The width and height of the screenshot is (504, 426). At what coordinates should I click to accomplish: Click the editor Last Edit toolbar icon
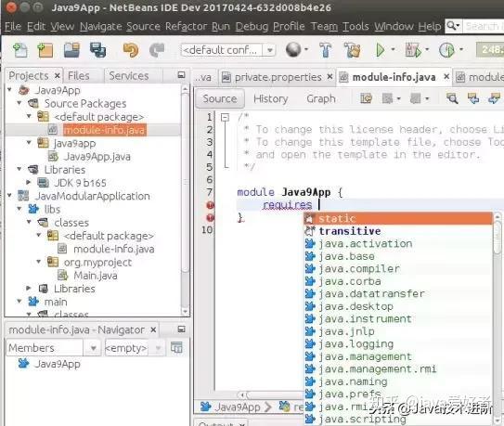click(366, 98)
